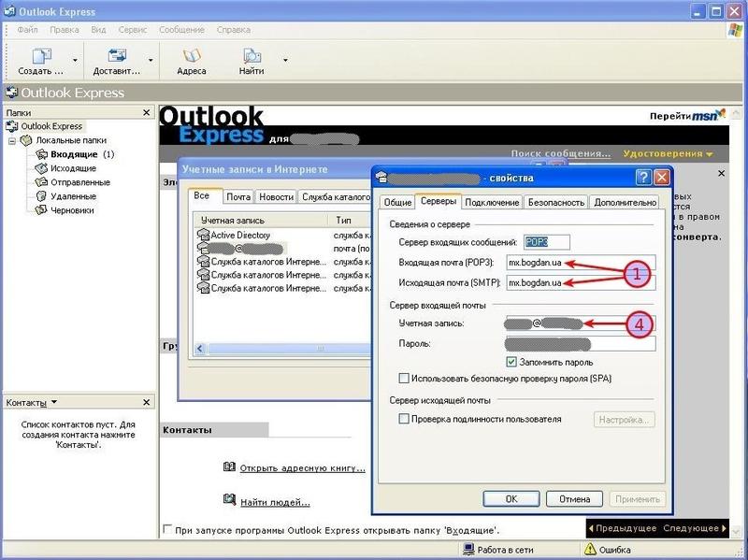Open the Вид menu
The image size is (748, 560).
point(98,30)
